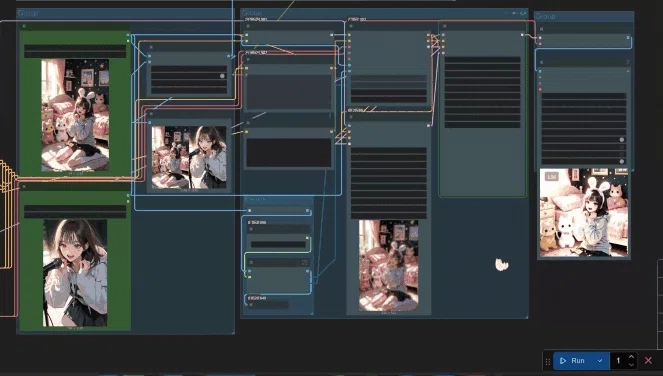Decrease the batch count with down arrow
Viewport: 663px width, 376px height.
pyautogui.click(x=631, y=365)
